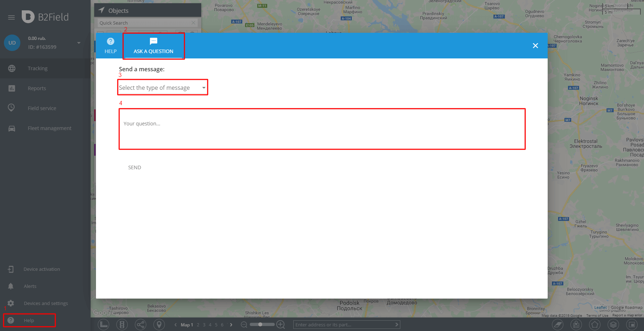Click the Device activation icon

click(11, 269)
